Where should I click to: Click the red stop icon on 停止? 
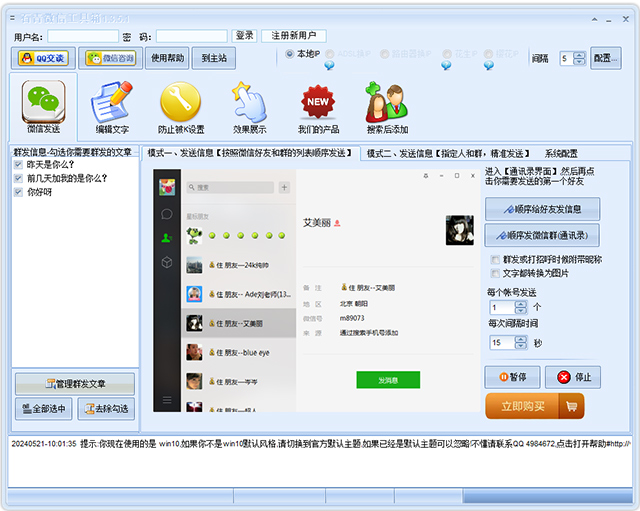click(x=564, y=377)
